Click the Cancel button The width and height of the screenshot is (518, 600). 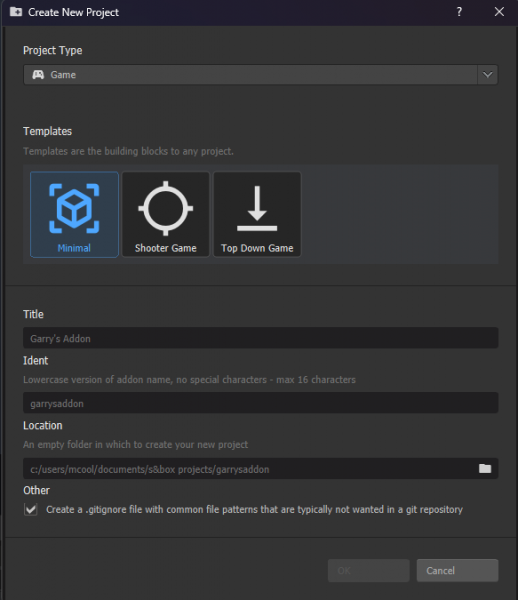pos(457,571)
